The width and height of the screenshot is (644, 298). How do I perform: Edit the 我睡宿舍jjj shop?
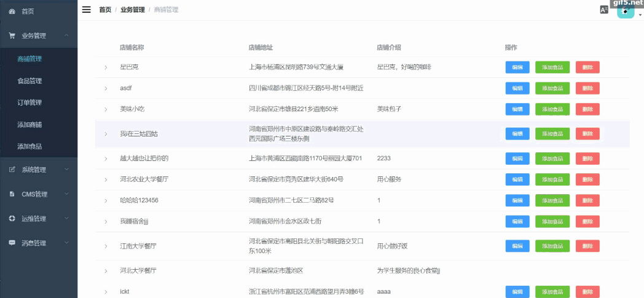pyautogui.click(x=517, y=221)
